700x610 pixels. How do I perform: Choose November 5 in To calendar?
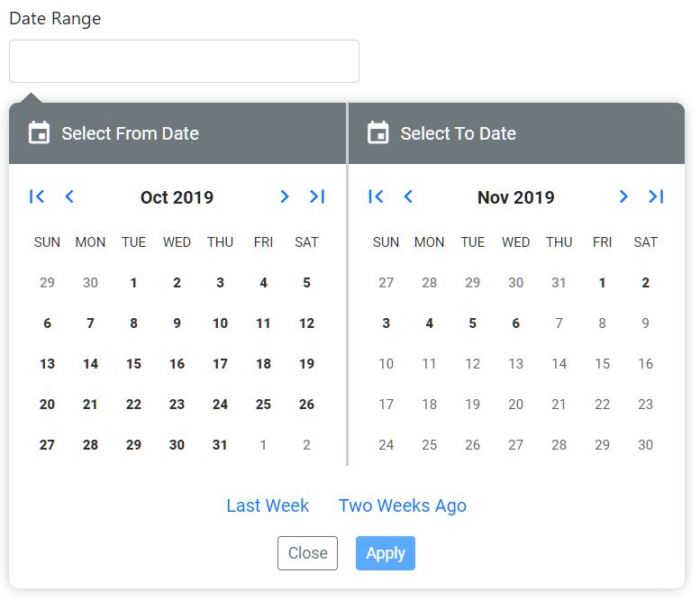472,323
